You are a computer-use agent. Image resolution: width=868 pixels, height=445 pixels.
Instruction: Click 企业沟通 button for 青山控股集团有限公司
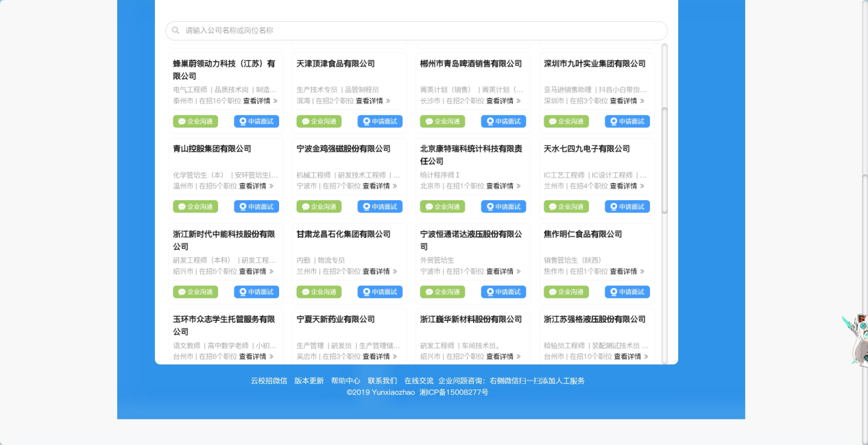pos(195,206)
